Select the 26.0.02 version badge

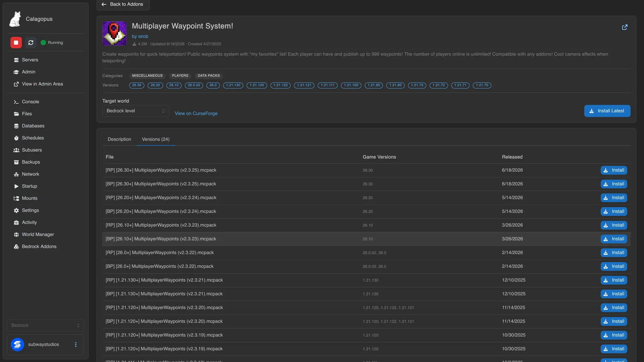pyautogui.click(x=194, y=85)
